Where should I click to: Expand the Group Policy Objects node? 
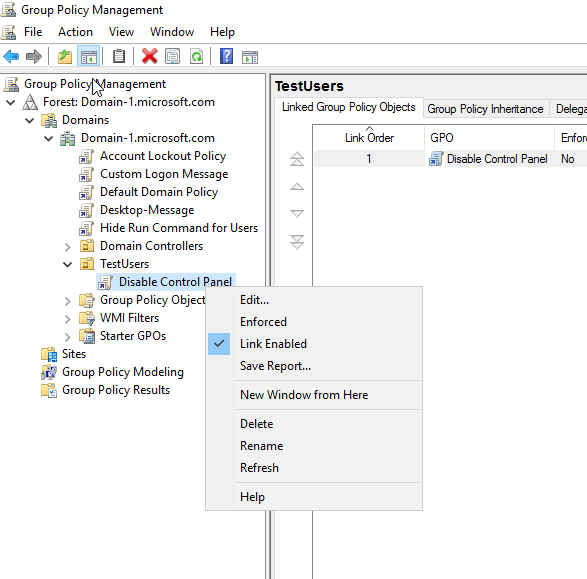point(68,301)
